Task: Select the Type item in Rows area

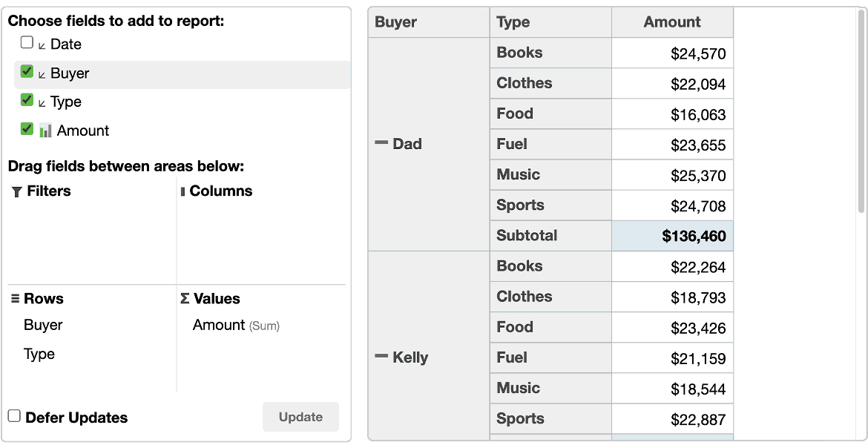Action: [x=39, y=355]
